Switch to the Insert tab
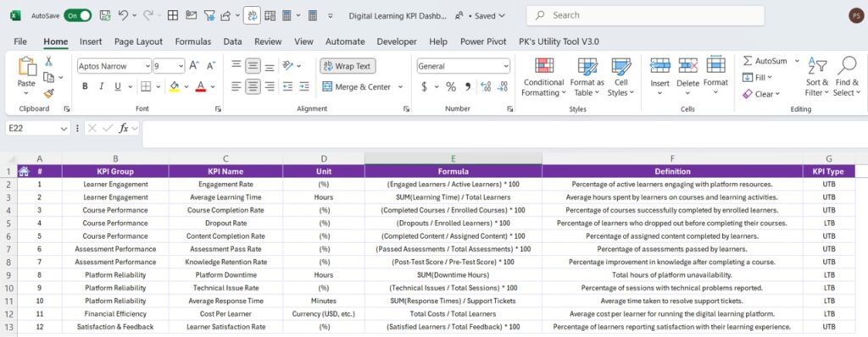Screen dimensions: 868x337 [x=91, y=41]
